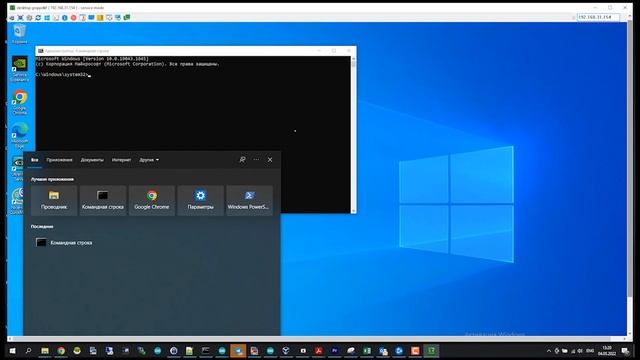The width and height of the screenshot is (640, 360).
Task: Switch to Приложения search tab
Action: (x=59, y=160)
